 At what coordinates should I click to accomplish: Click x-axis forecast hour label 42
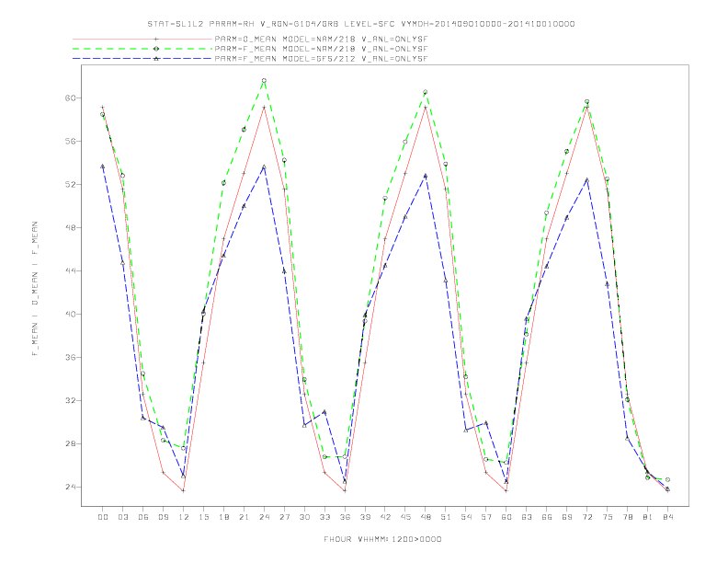click(385, 517)
